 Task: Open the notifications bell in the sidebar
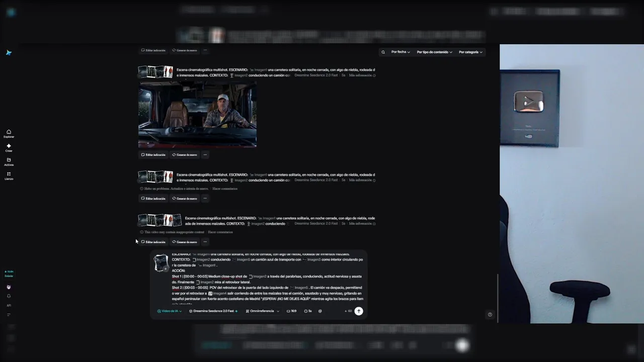pyautogui.click(x=9, y=296)
